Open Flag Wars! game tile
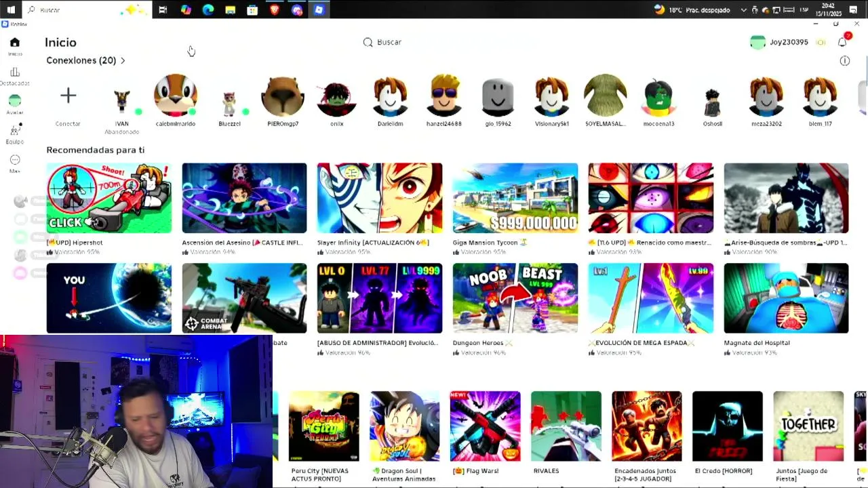Viewport: 868px width, 488px height. tap(486, 426)
